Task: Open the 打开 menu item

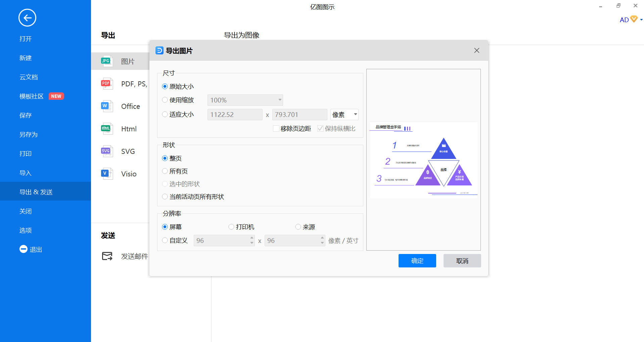Action: pos(26,39)
